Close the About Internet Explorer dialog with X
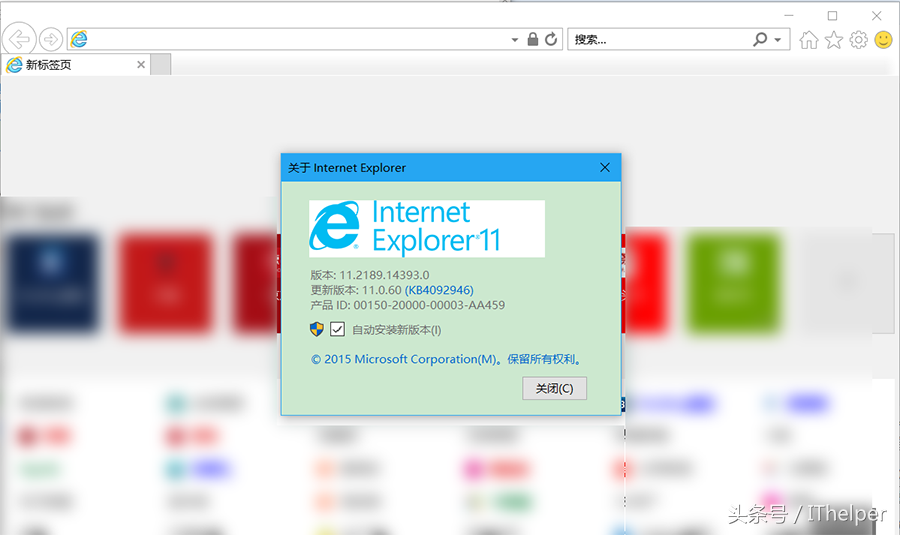 pyautogui.click(x=604, y=168)
